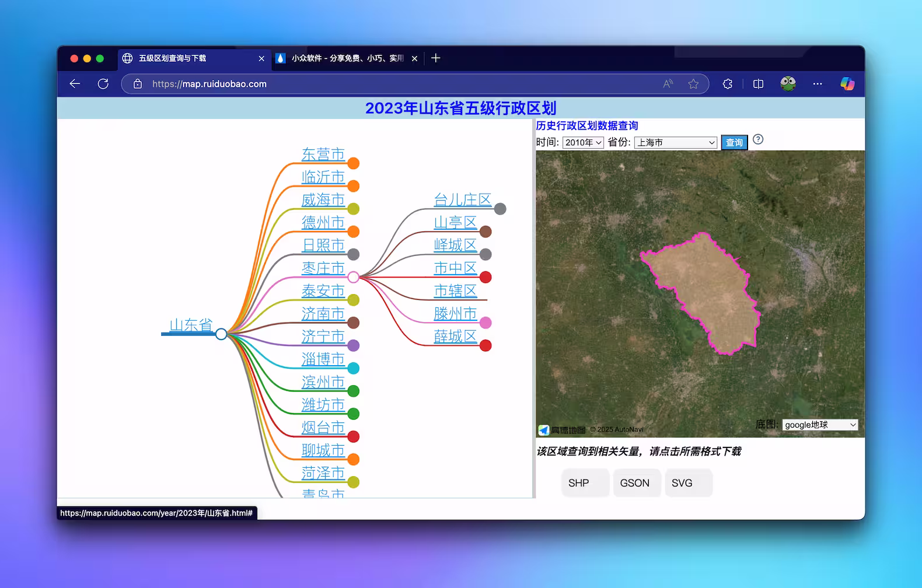Open the 临沂市 link
This screenshot has height=588, width=922.
[x=323, y=177]
